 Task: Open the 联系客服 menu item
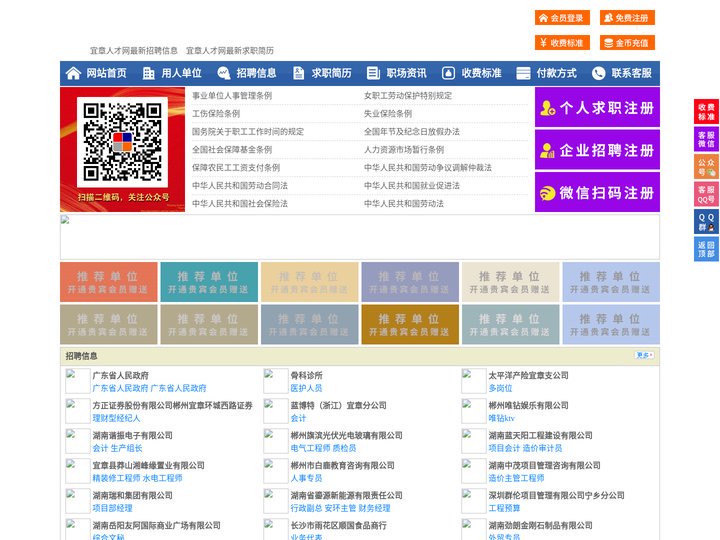pyautogui.click(x=631, y=73)
